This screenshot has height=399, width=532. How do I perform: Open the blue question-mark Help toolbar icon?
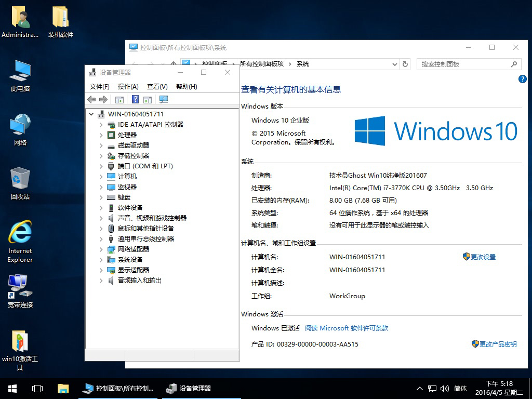click(135, 99)
